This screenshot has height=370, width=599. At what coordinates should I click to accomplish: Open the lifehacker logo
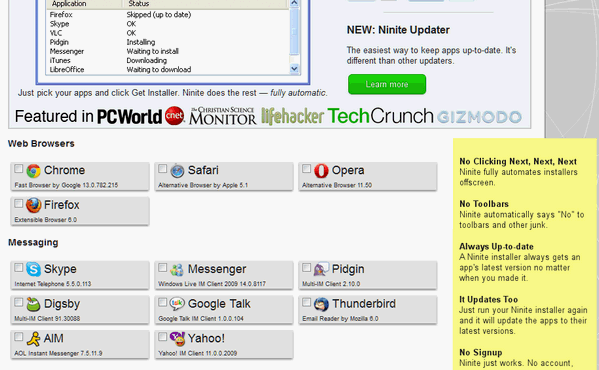(292, 116)
